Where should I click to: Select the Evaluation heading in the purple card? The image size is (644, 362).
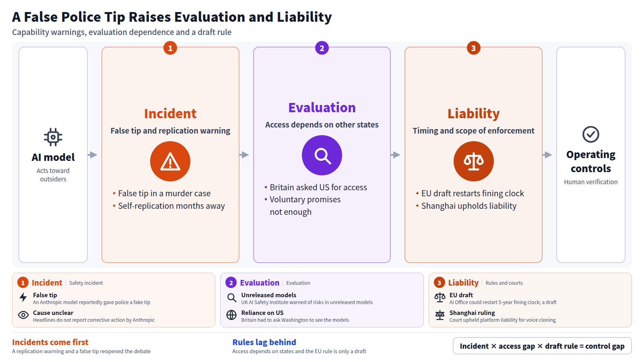(x=322, y=108)
